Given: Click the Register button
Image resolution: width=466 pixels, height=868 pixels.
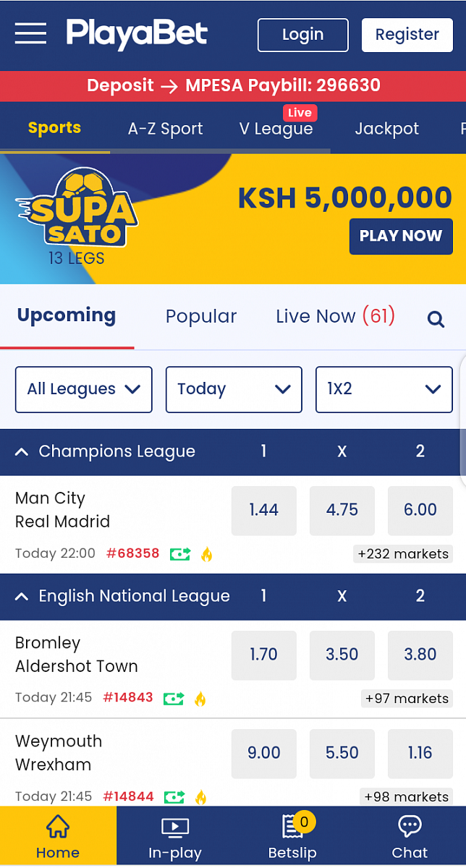Looking at the screenshot, I should [407, 35].
